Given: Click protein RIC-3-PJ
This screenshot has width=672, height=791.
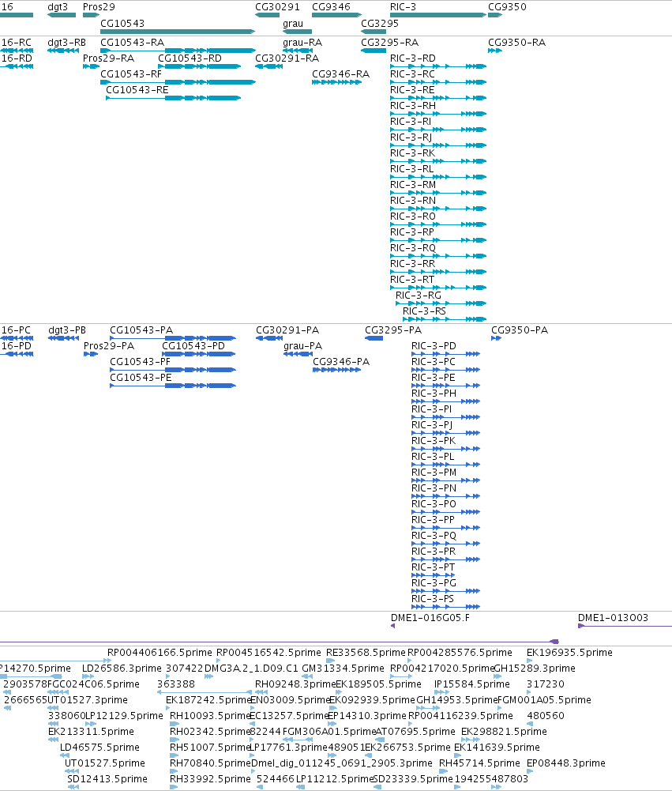Looking at the screenshot, I should [432, 425].
